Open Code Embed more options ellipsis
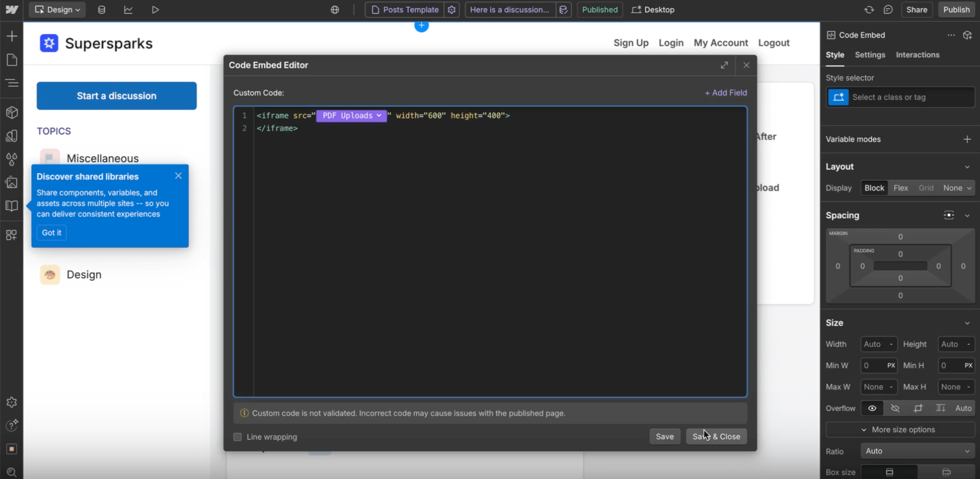The height and width of the screenshot is (479, 980). click(x=951, y=35)
